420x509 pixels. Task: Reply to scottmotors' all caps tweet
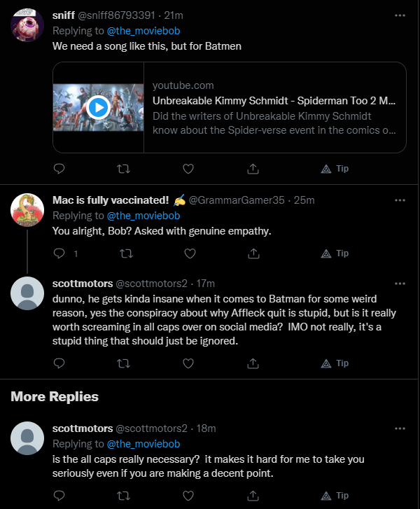click(x=59, y=496)
